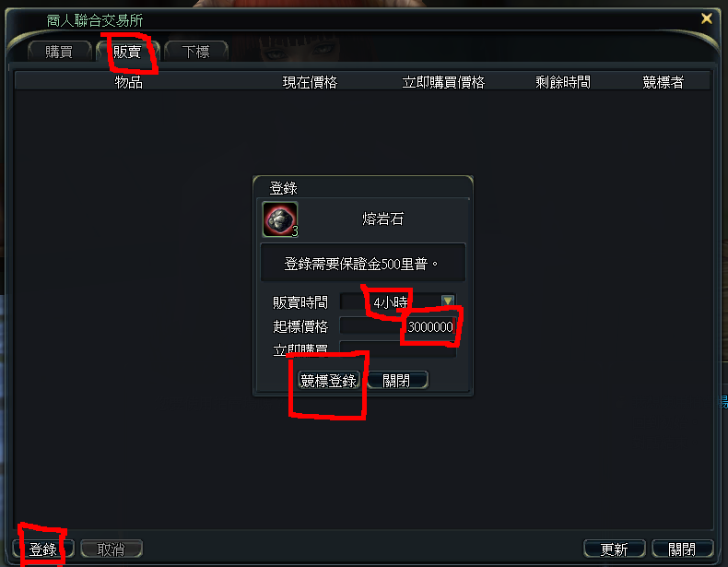
Task: Focus the 立即購買 price input field
Action: tap(397, 348)
